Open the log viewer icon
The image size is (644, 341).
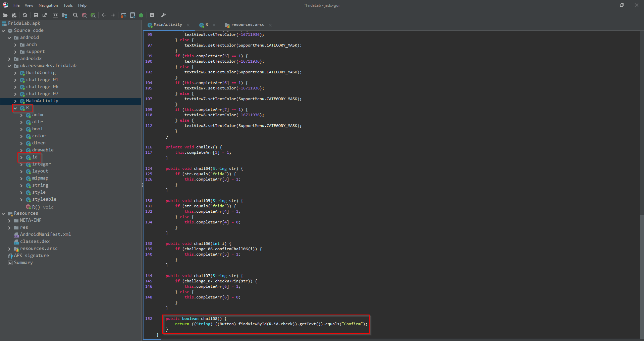tap(152, 15)
